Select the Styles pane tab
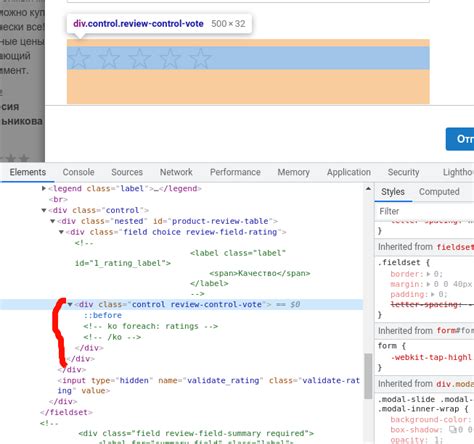The width and height of the screenshot is (474, 444). (x=393, y=192)
